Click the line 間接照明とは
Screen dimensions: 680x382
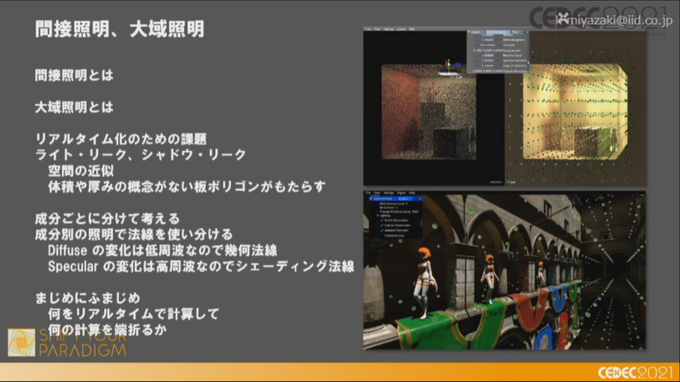point(74,75)
